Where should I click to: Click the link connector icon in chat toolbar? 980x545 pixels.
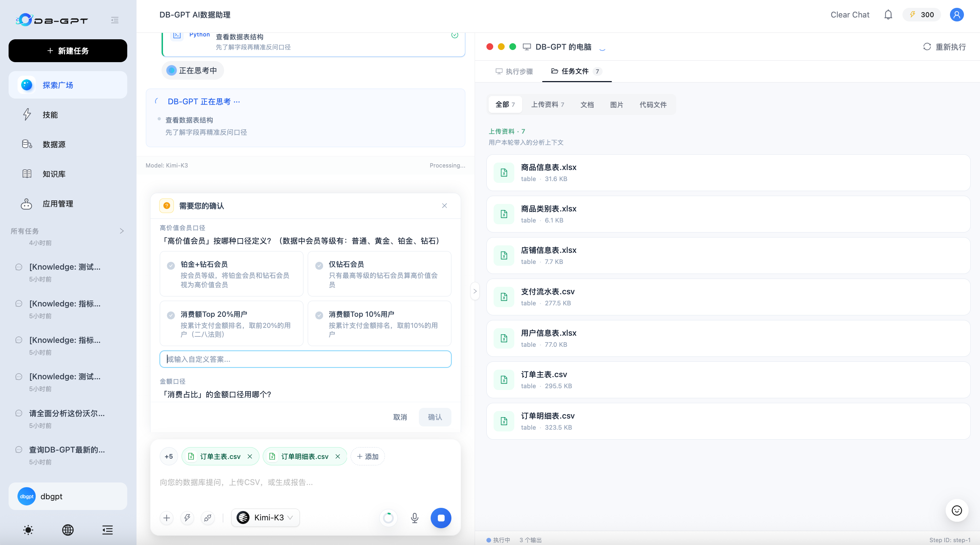(x=208, y=517)
